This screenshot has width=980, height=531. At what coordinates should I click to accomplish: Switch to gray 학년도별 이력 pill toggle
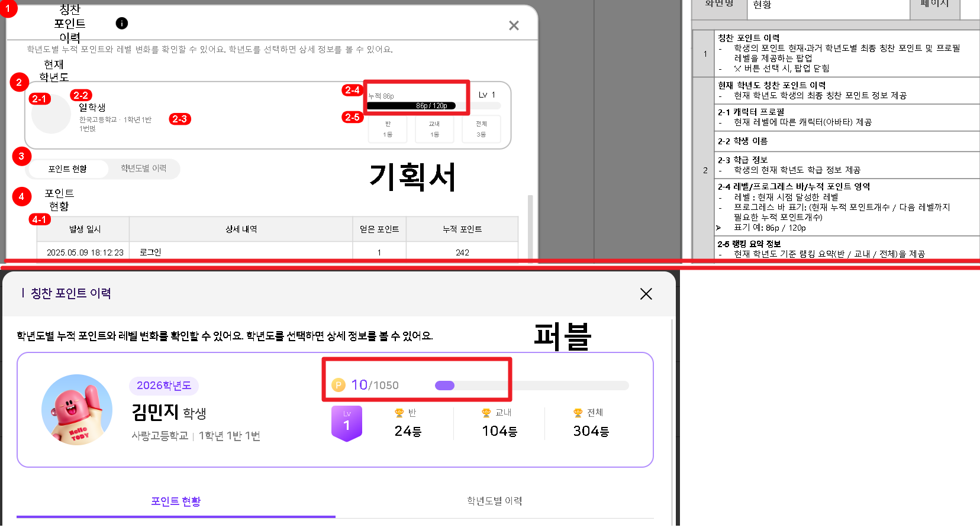click(x=143, y=169)
